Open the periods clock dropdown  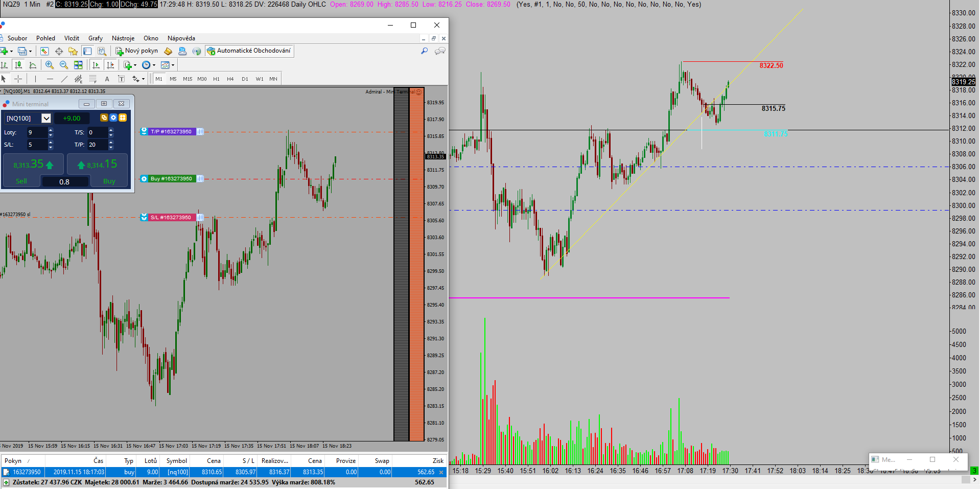(154, 65)
